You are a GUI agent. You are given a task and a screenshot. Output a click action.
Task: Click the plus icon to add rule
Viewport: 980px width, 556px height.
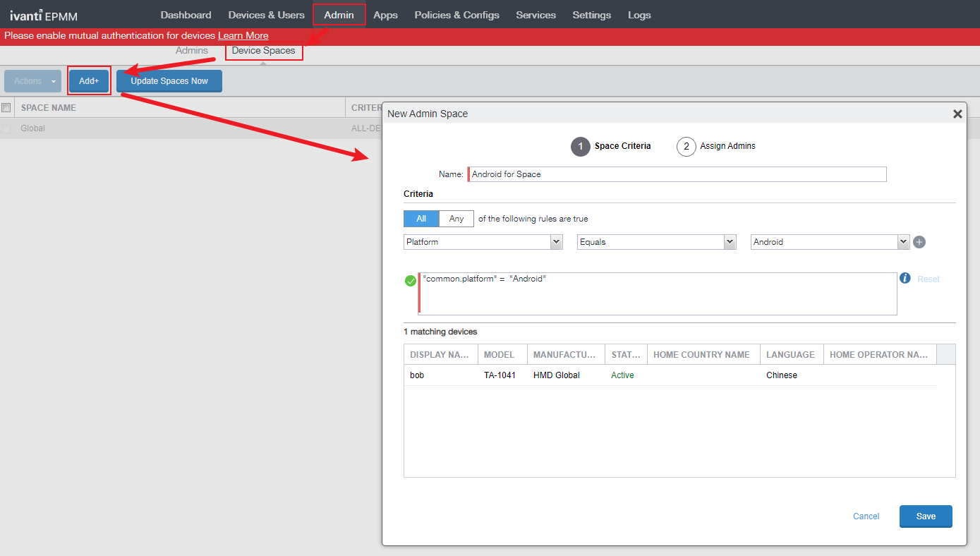[x=919, y=242]
